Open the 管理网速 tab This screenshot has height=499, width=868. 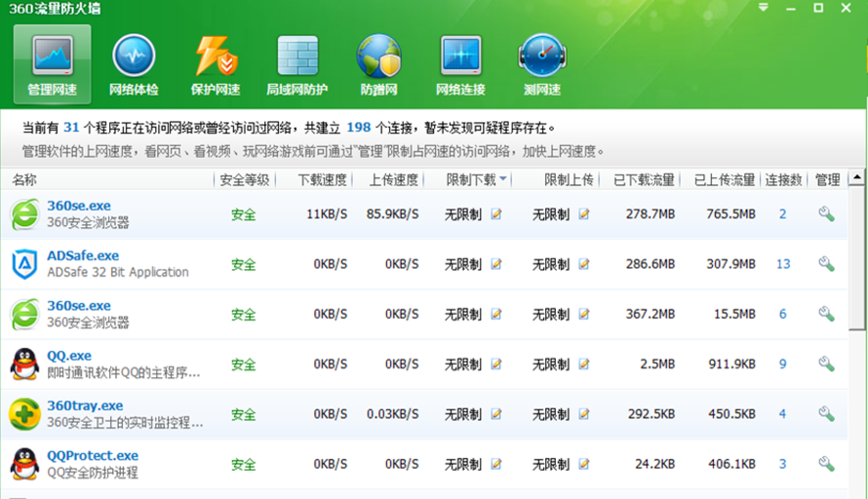click(52, 64)
